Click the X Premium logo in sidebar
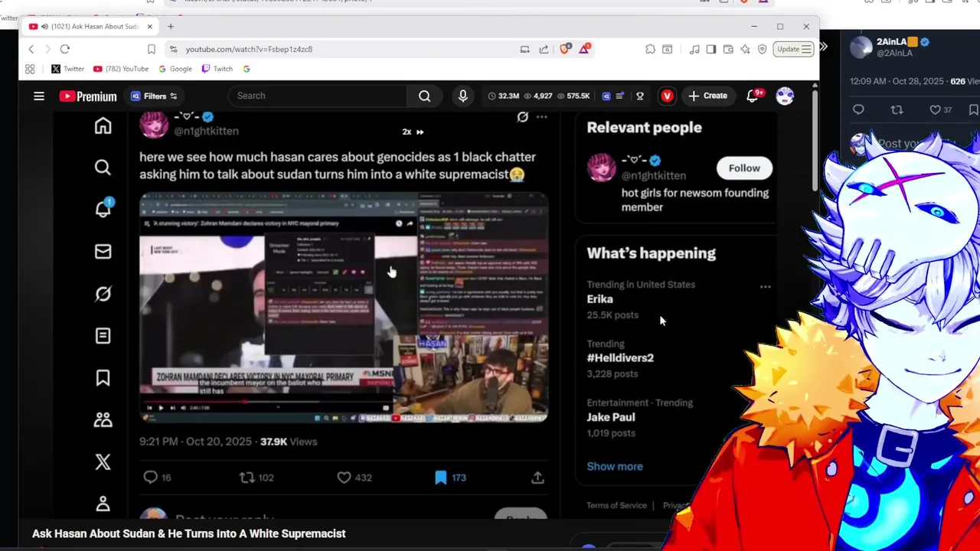 [103, 461]
